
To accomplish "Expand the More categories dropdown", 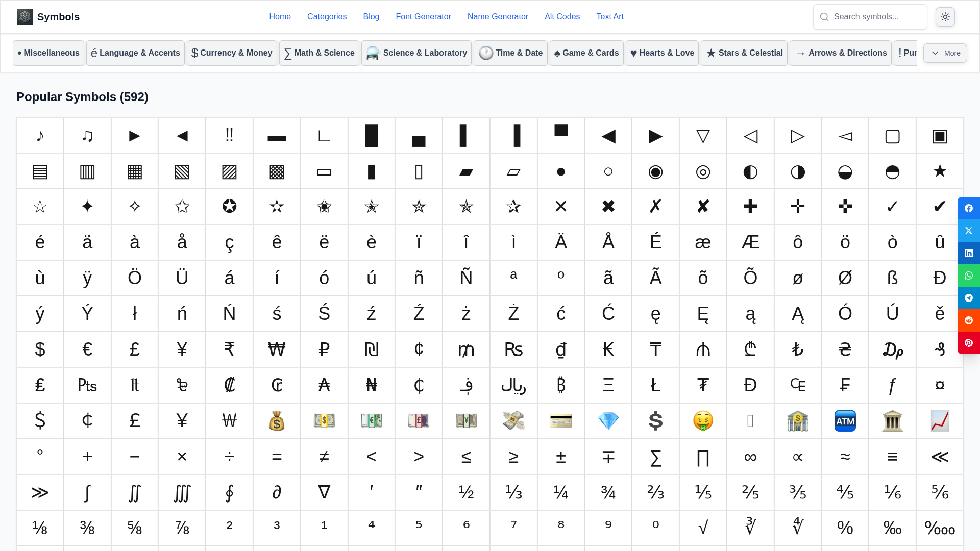I will point(945,53).
